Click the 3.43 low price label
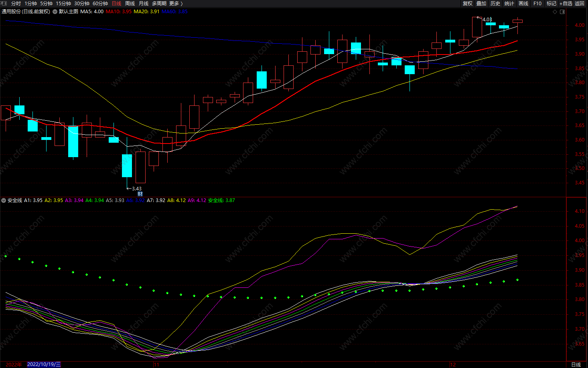This screenshot has width=588, height=368. (136, 189)
